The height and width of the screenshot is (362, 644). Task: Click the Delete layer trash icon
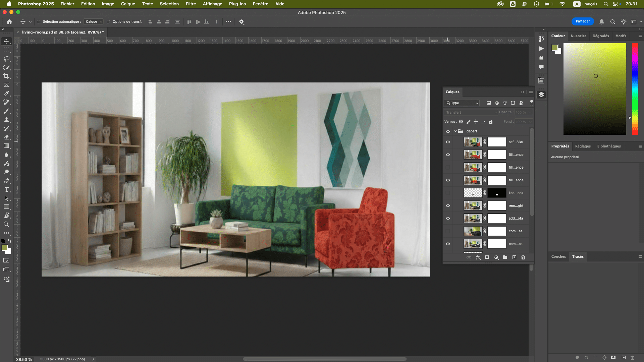click(x=523, y=257)
